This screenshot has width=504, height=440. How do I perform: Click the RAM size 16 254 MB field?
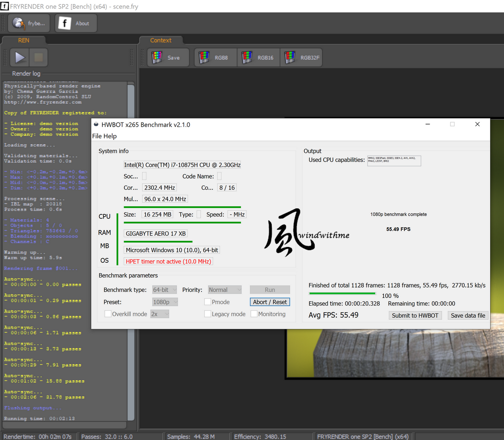157,215
